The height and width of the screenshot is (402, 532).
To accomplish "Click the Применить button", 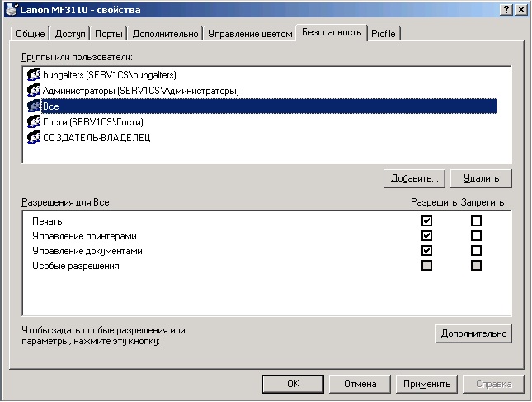I will pyautogui.click(x=426, y=384).
